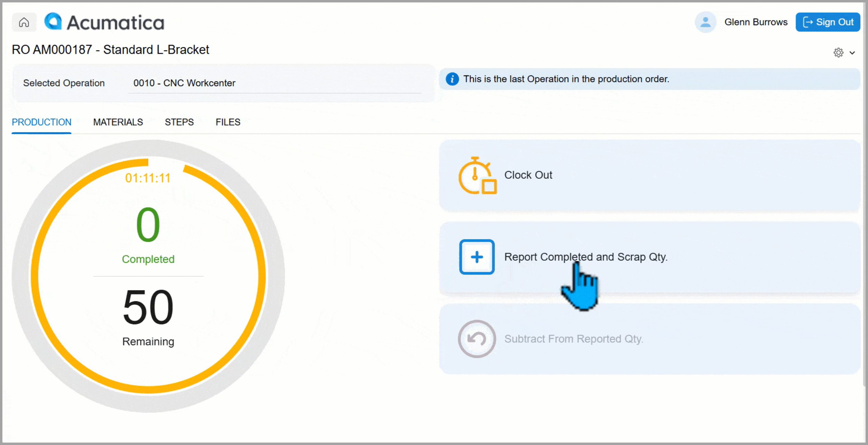Screen dimensions: 868x445
Task: Click the 50 Remaining count
Action: (x=148, y=307)
